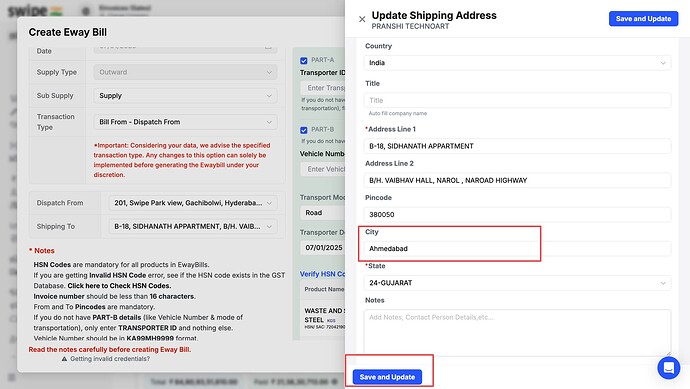Open the Supply Type dropdown Outward

pyautogui.click(x=185, y=72)
